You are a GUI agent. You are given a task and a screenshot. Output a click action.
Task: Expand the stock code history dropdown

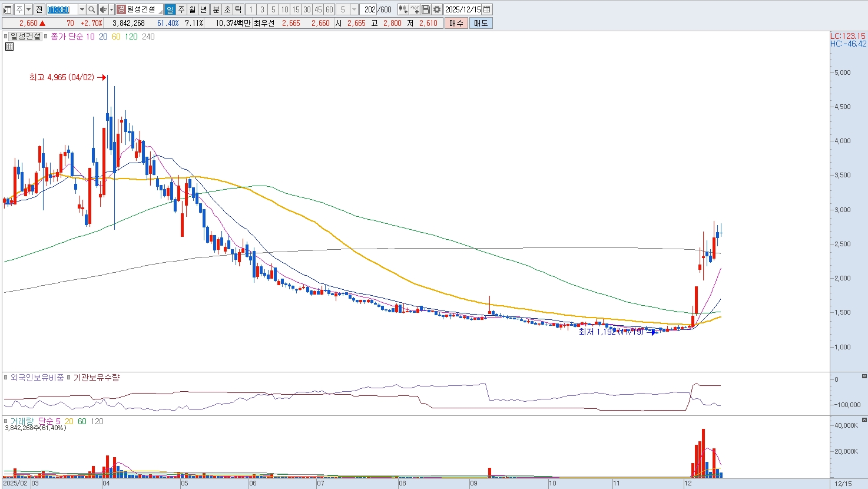click(x=82, y=9)
